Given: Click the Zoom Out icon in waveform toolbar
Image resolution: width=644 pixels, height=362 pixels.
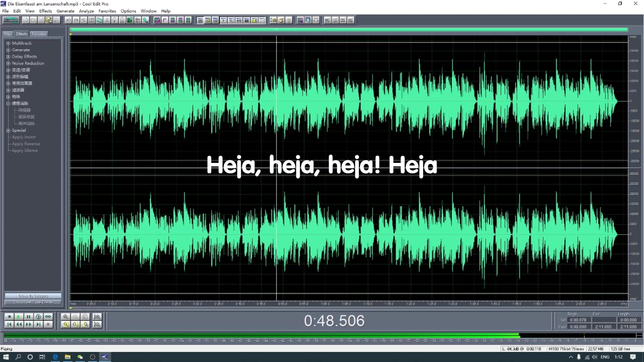Looking at the screenshot, I should 74,316.
